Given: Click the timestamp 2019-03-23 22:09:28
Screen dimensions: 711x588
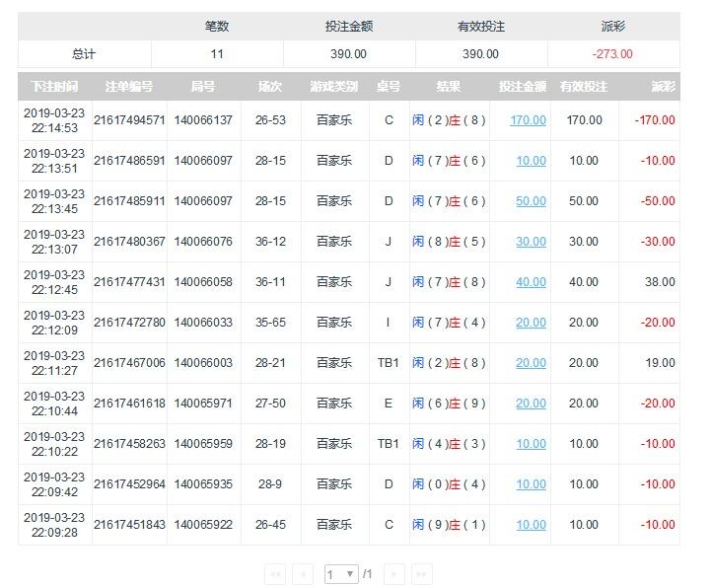Looking at the screenshot, I should (54, 525).
